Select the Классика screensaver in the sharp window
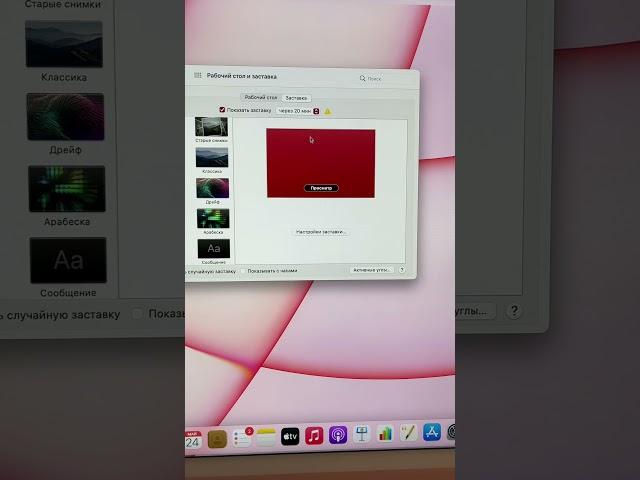640x480 pixels. (212, 158)
